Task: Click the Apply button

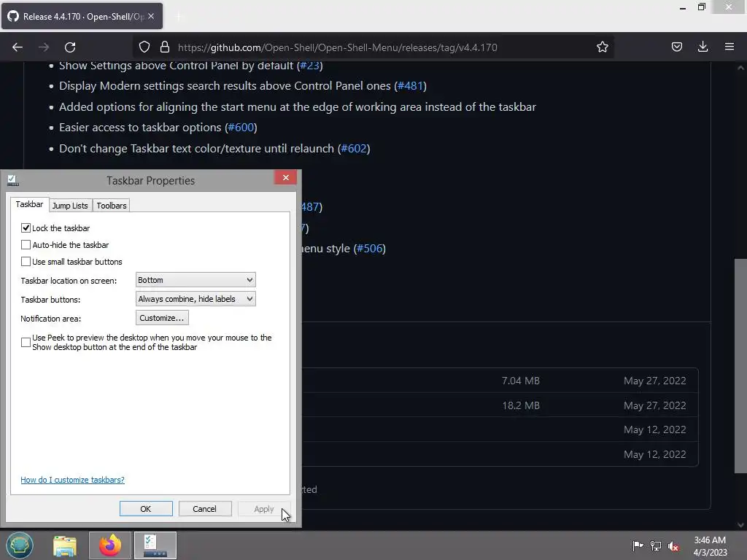Action: click(264, 508)
